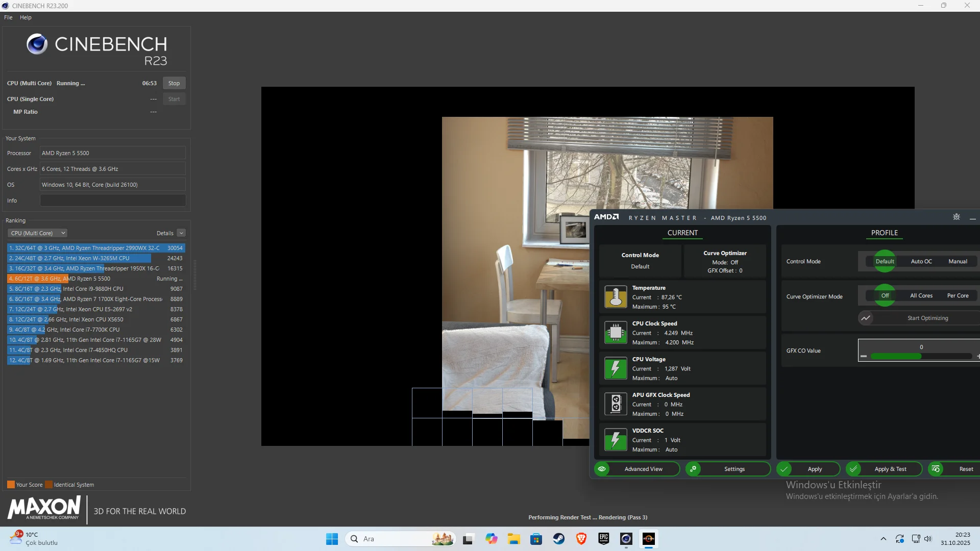Click the Ryzen Master top-bar bug icon
The height and width of the screenshot is (551, 980).
957,217
